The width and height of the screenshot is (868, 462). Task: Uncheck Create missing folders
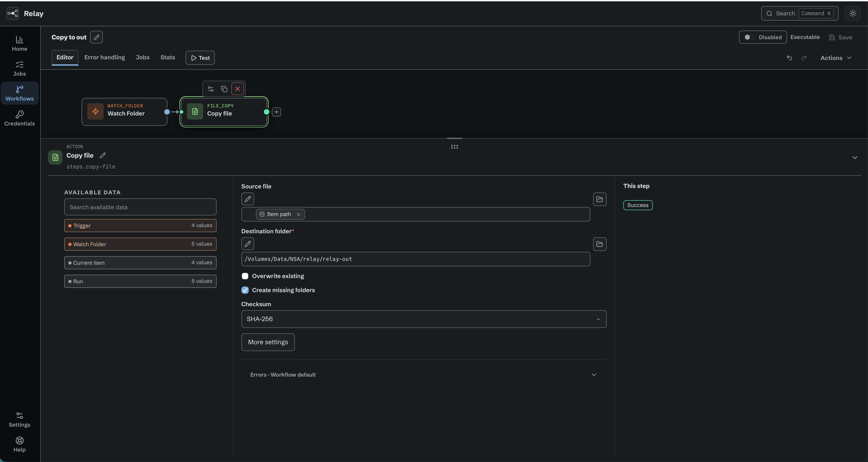click(x=245, y=290)
